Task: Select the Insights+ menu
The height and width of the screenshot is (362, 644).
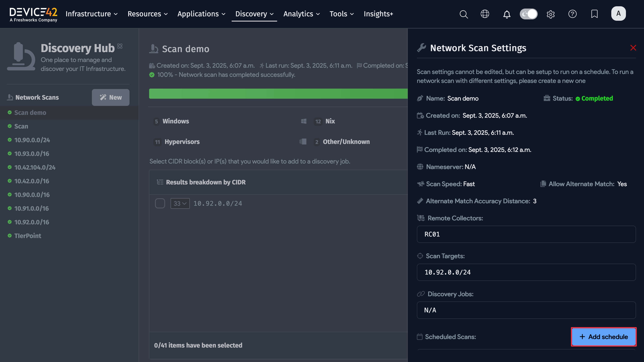Action: (x=378, y=14)
